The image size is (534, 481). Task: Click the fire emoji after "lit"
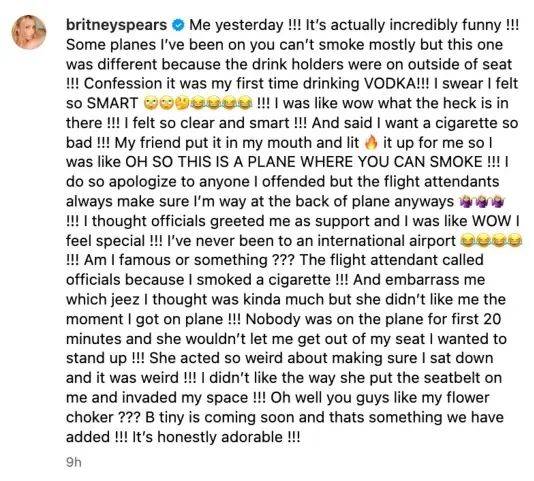371,143
